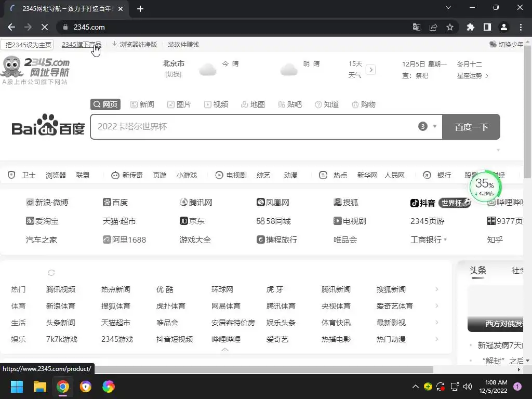
Task: Open the 京东 site link
Action: 192,221
